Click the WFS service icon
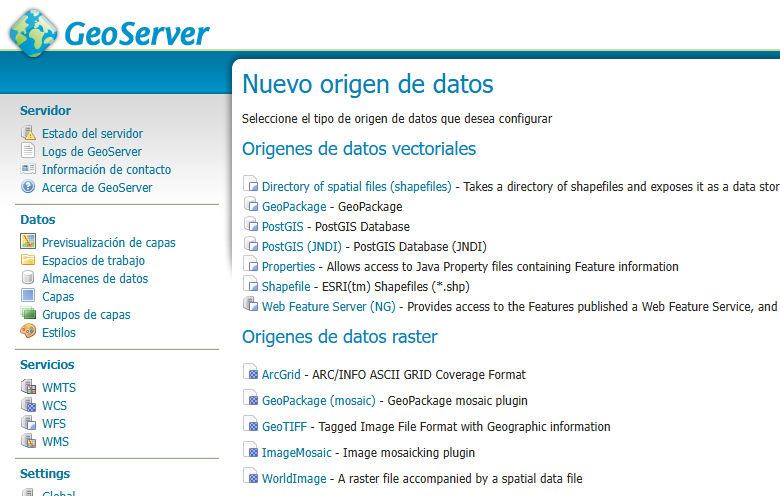Screen dimensions: 780x496 pyautogui.click(x=28, y=422)
